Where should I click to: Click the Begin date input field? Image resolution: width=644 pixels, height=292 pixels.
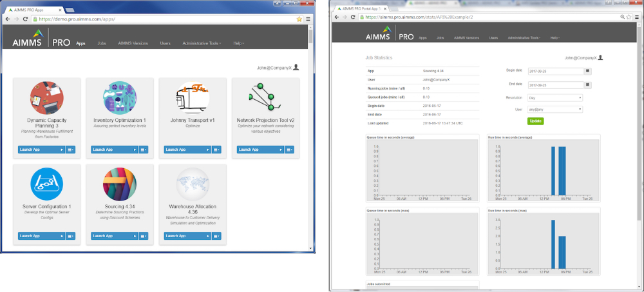(556, 71)
